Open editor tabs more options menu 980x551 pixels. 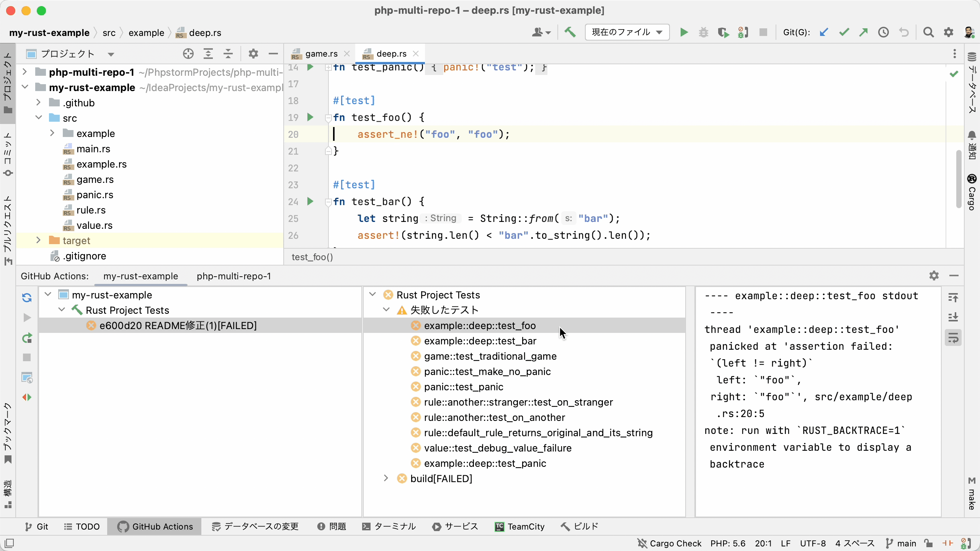(955, 54)
